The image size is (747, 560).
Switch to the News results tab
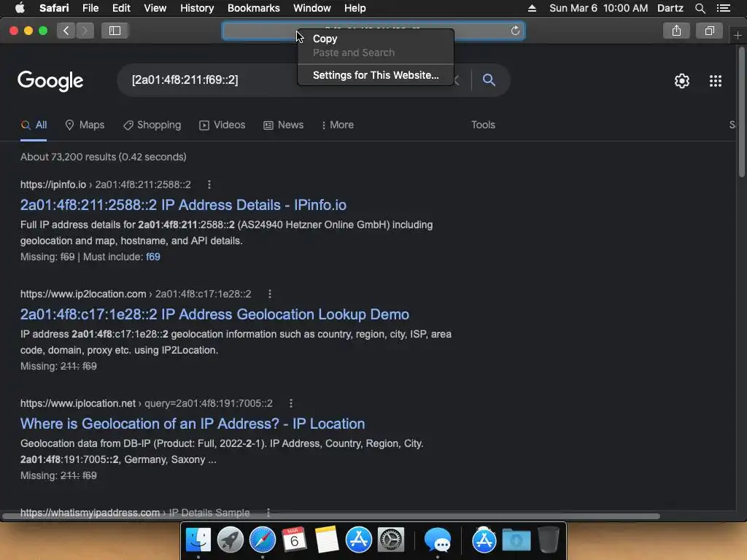tap(284, 125)
